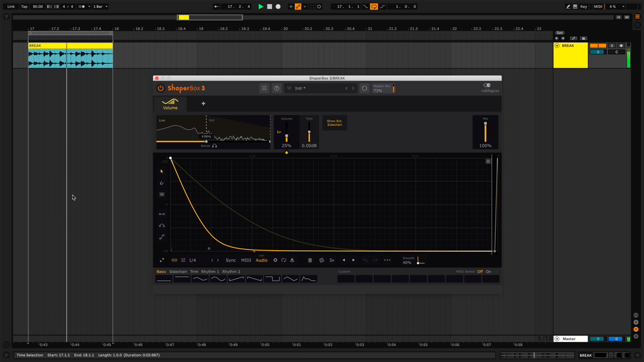Open audio trigger settings gear

click(x=275, y=260)
